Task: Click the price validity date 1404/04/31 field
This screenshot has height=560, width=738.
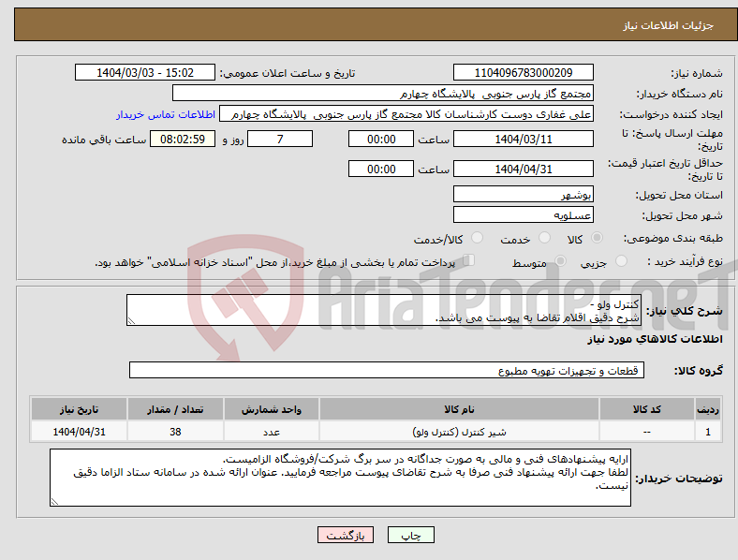Action: (523, 169)
